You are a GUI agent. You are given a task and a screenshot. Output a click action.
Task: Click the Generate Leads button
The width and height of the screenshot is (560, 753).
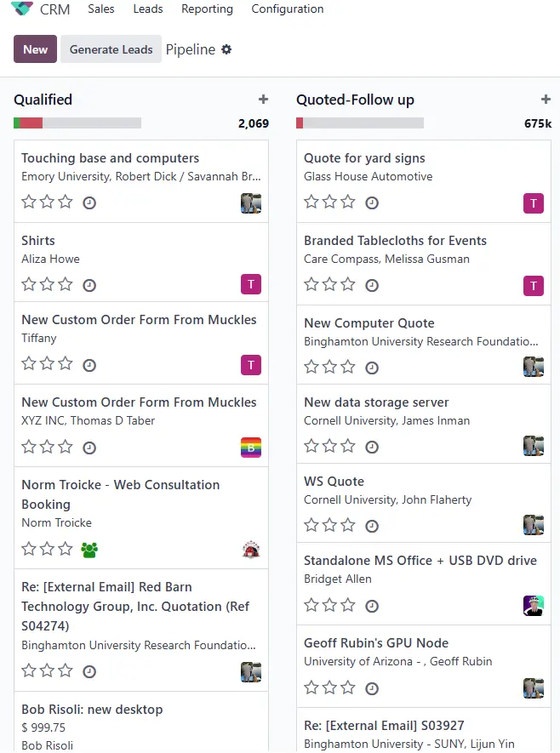(x=111, y=49)
